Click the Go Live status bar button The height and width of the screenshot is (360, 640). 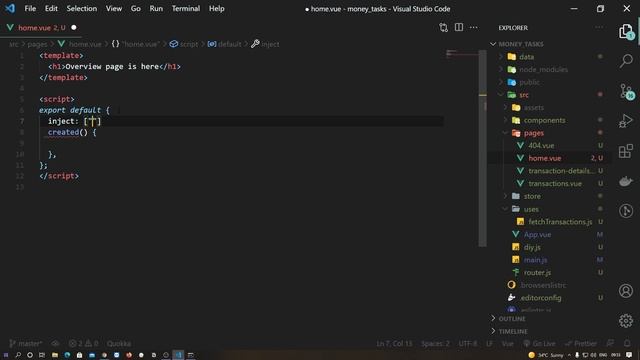click(x=539, y=344)
